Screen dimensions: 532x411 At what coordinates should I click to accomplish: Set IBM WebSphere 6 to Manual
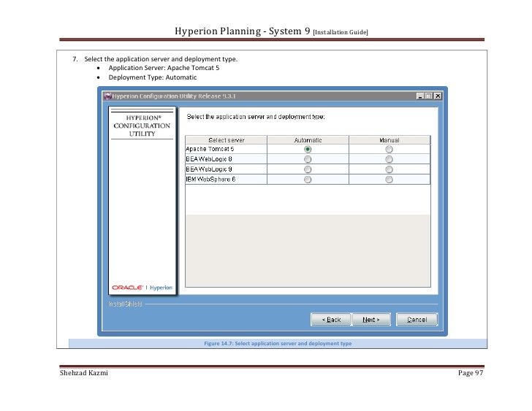pos(389,180)
